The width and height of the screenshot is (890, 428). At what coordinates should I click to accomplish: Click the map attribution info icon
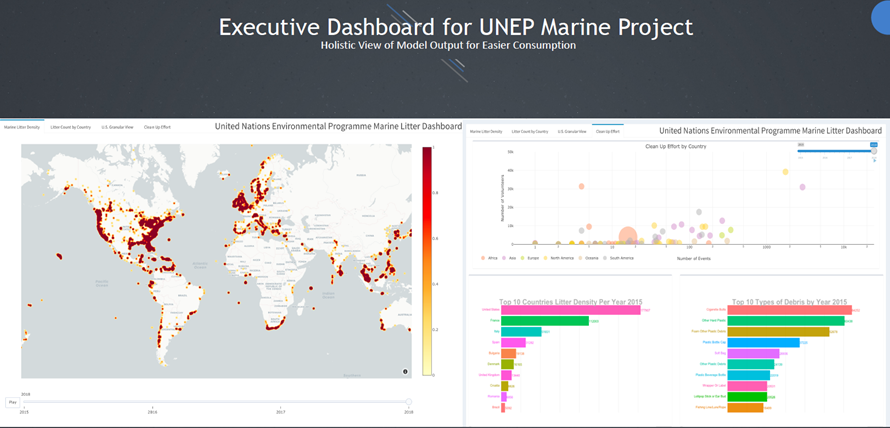405,371
